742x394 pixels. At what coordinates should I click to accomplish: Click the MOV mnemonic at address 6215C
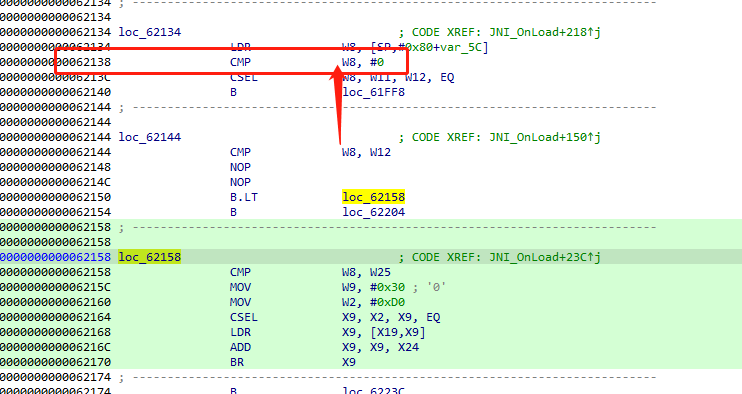(x=240, y=288)
